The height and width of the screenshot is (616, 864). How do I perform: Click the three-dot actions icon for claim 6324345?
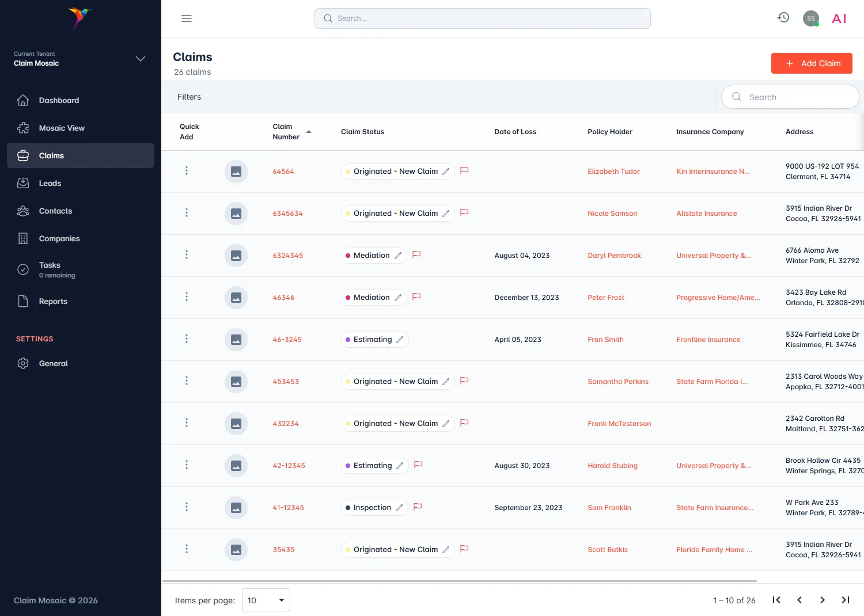coord(186,255)
